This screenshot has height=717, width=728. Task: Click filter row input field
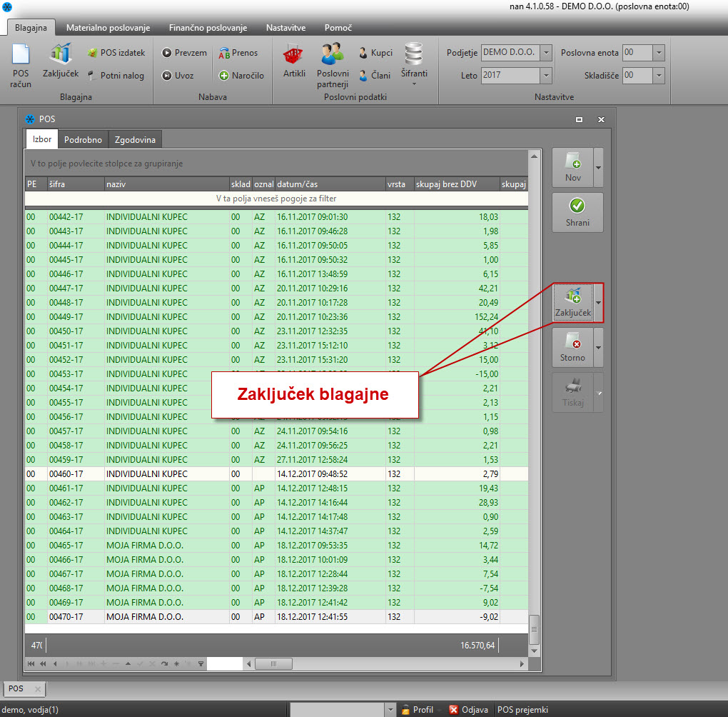point(276,199)
